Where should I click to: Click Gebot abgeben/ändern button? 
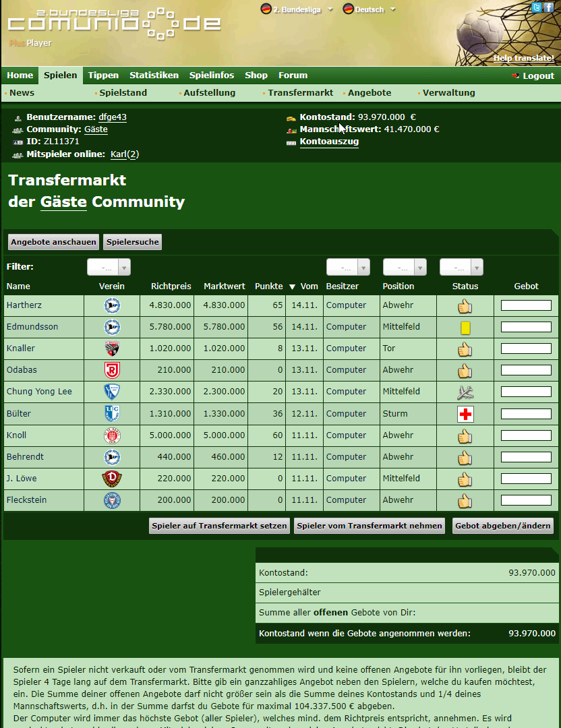coord(503,526)
